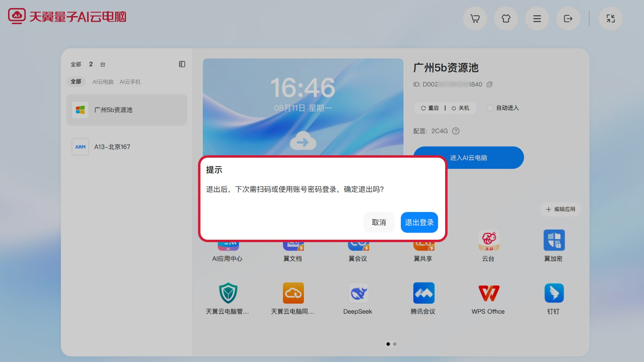
Task: Click the 进入AI云电脑 button
Action: pos(469,158)
